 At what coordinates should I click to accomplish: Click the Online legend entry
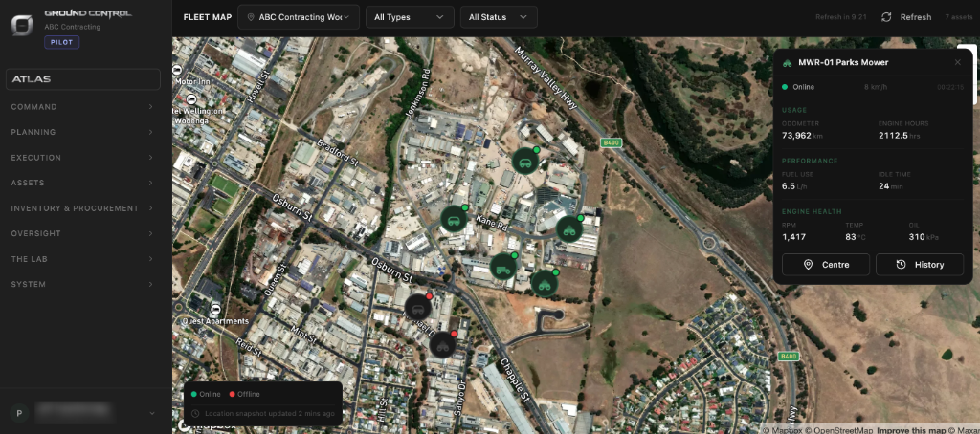(206, 394)
